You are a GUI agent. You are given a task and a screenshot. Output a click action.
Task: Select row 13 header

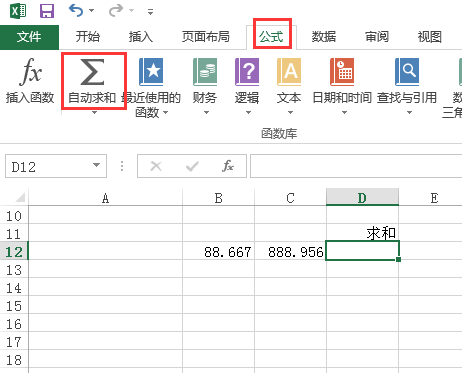click(14, 270)
